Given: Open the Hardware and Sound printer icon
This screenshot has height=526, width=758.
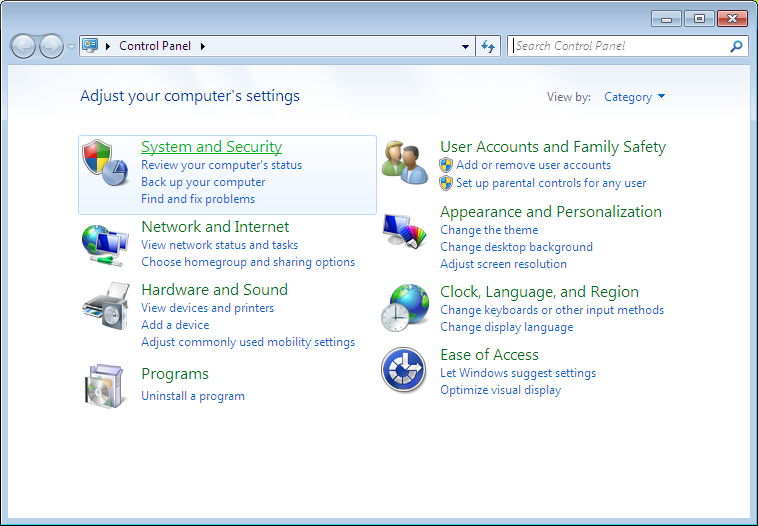Looking at the screenshot, I should pos(106,307).
